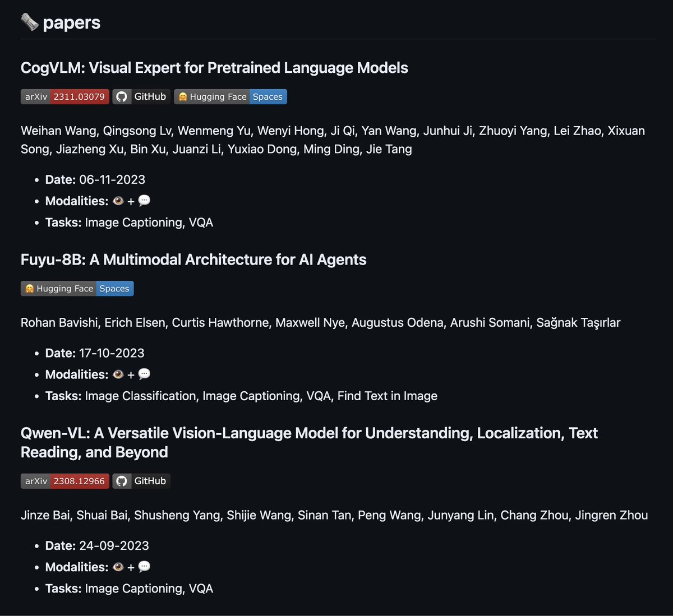
Task: Click the date 06-11-2023
Action: click(x=112, y=179)
